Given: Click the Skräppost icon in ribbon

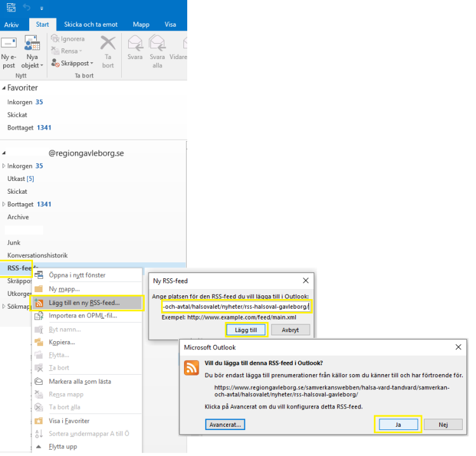Looking at the screenshot, I should point(55,63).
